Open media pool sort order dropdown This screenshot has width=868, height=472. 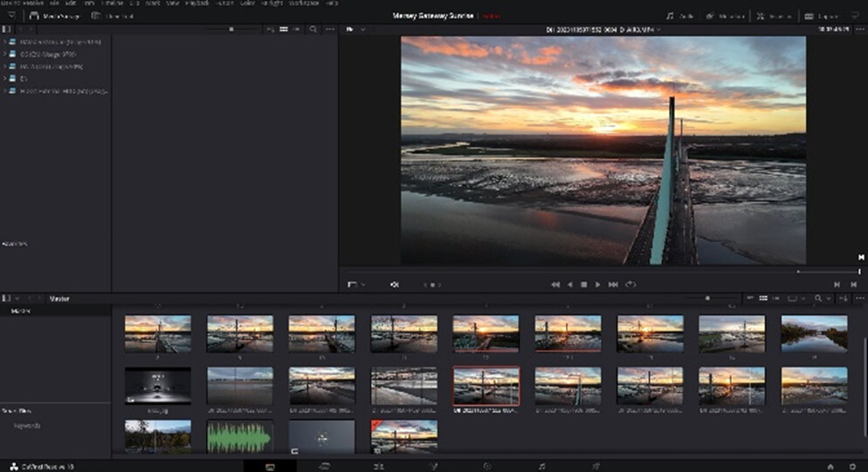pos(795,298)
